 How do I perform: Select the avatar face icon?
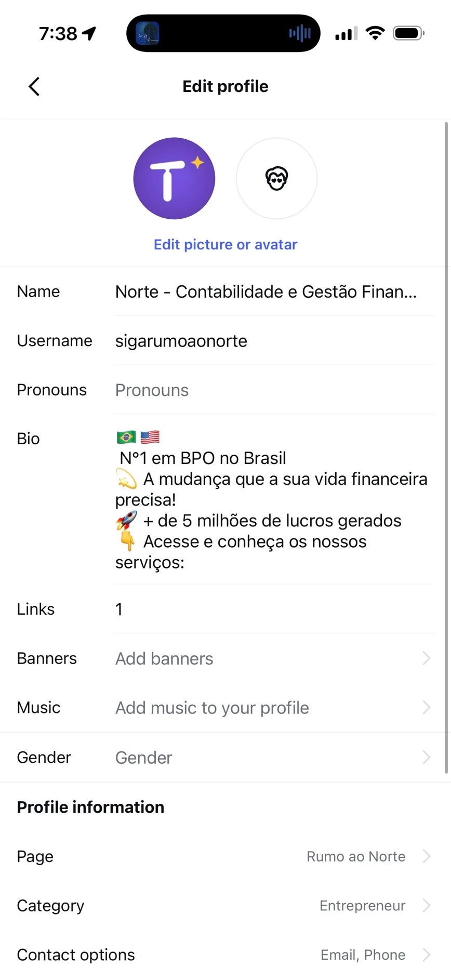point(277,178)
